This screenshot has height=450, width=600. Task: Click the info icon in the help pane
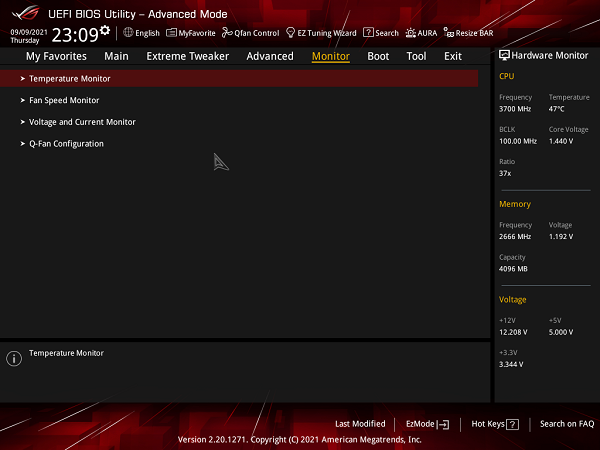click(x=14, y=358)
